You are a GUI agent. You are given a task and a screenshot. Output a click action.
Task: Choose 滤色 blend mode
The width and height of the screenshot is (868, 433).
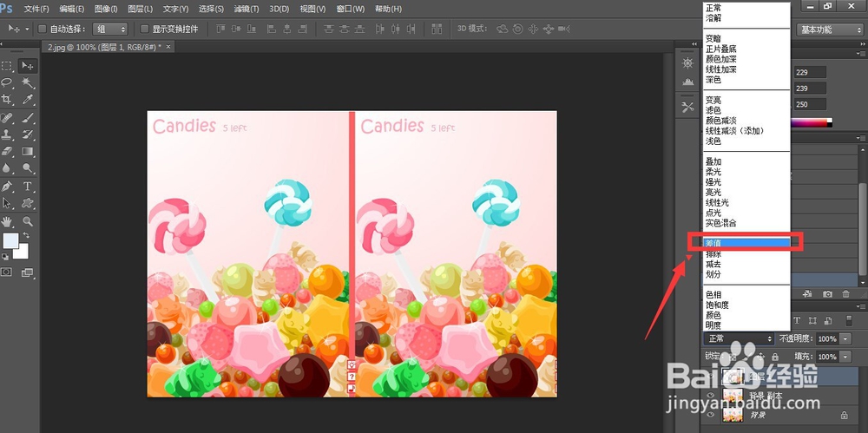coord(746,110)
